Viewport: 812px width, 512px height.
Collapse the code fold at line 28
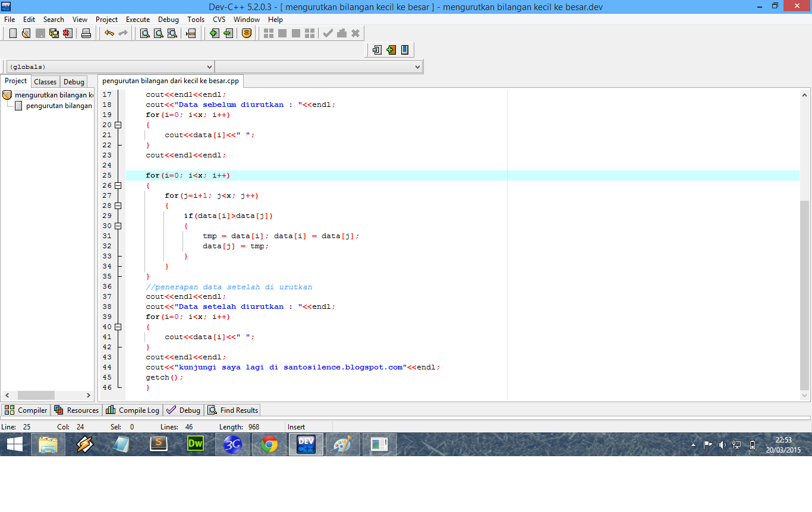[x=118, y=206]
